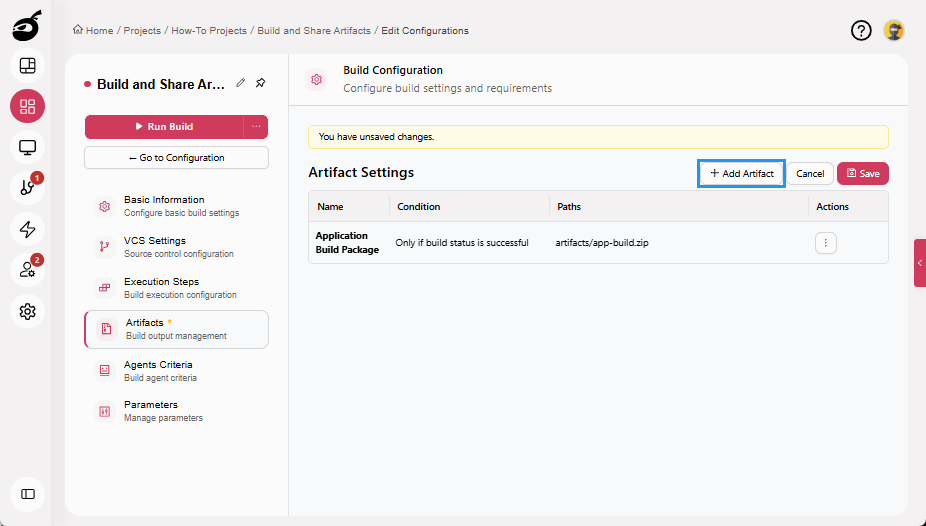The width and height of the screenshot is (926, 526).
Task: Open the Projects grid icon in sidebar
Action: tap(28, 106)
